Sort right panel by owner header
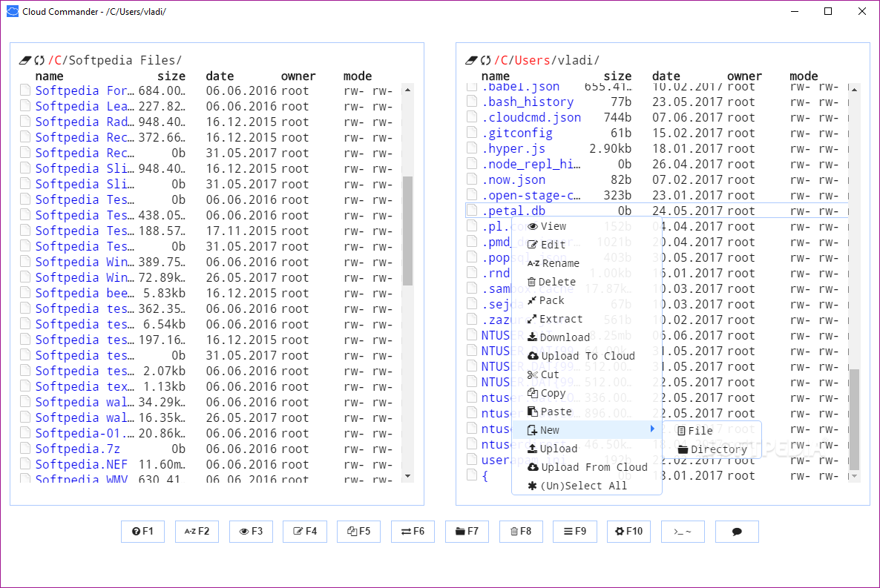This screenshot has width=880, height=588. (744, 76)
